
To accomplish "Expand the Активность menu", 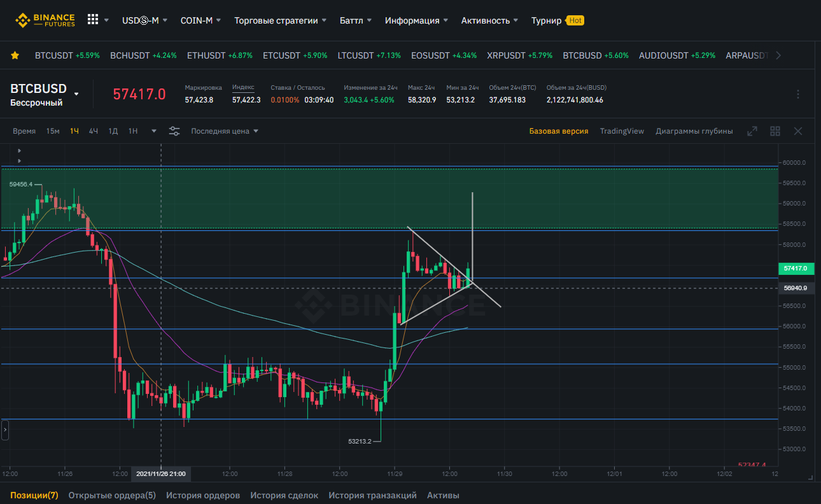I will [x=489, y=20].
